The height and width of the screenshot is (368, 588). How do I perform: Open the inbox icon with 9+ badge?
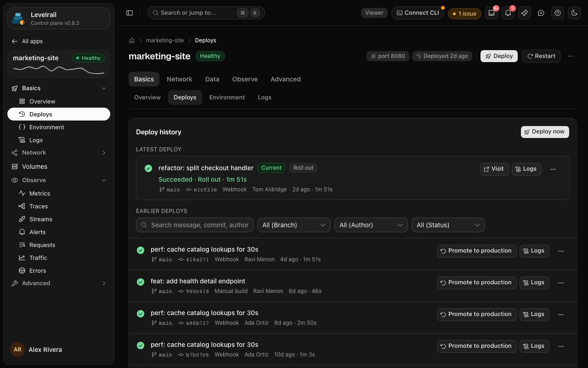point(492,13)
